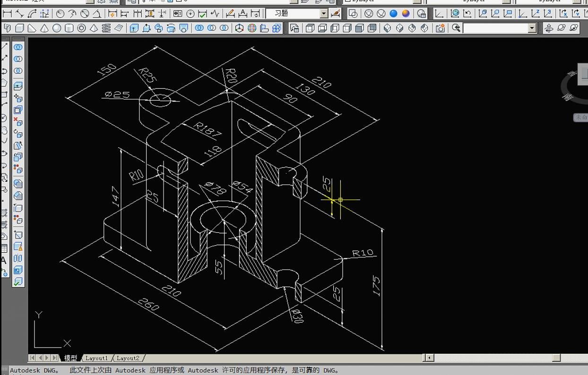Open the dimension style combo box 习题
The height and width of the screenshot is (375, 588).
[296, 14]
